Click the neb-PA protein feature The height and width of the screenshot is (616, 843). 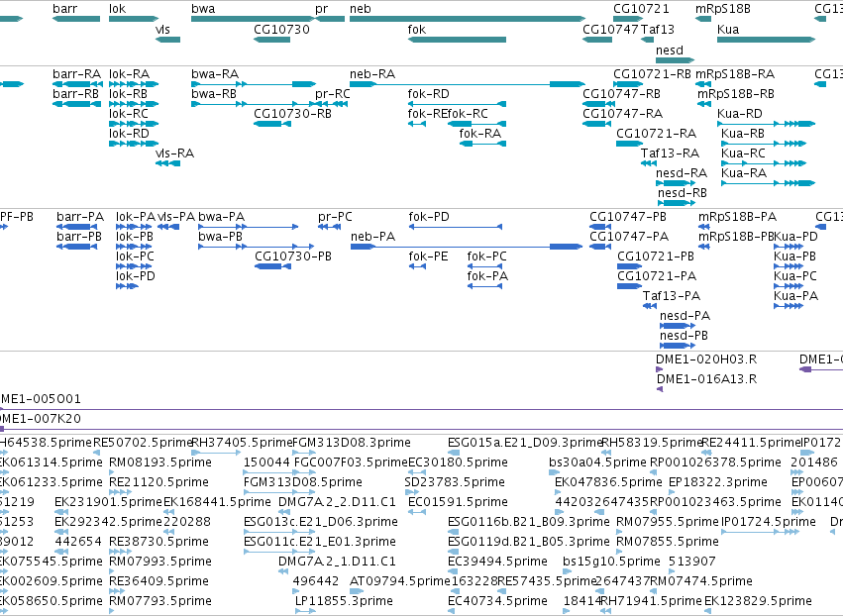[x=467, y=247]
